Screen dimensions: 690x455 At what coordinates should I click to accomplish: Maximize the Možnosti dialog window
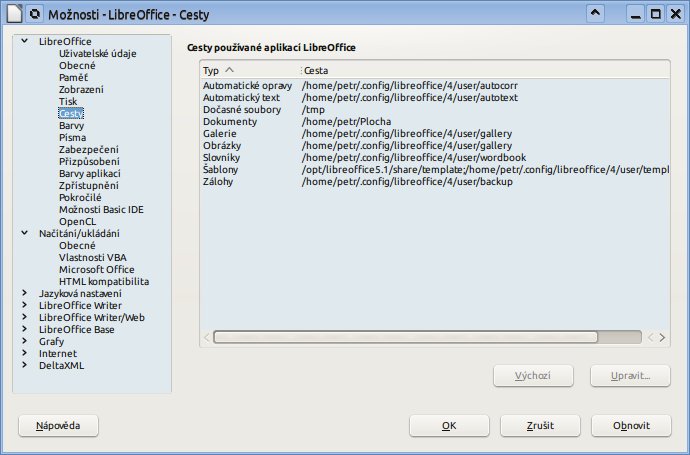656,14
